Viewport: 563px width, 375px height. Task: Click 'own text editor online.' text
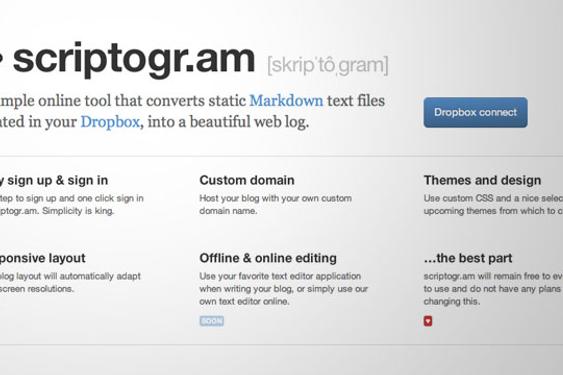click(x=244, y=301)
